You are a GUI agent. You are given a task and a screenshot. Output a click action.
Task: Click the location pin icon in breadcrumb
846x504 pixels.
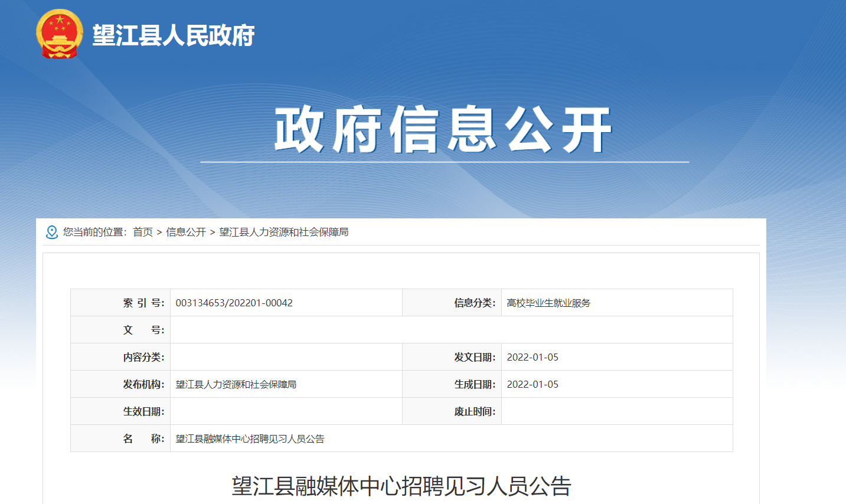tap(52, 232)
